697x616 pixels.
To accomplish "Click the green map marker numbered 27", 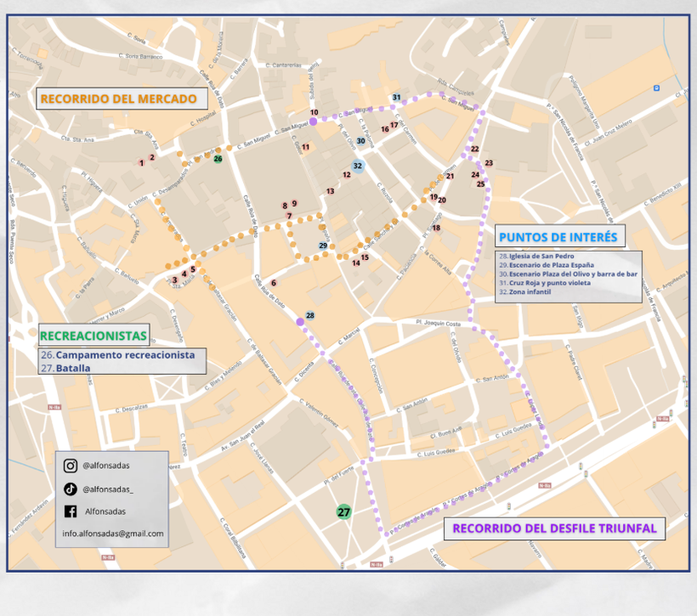I will pyautogui.click(x=343, y=512).
